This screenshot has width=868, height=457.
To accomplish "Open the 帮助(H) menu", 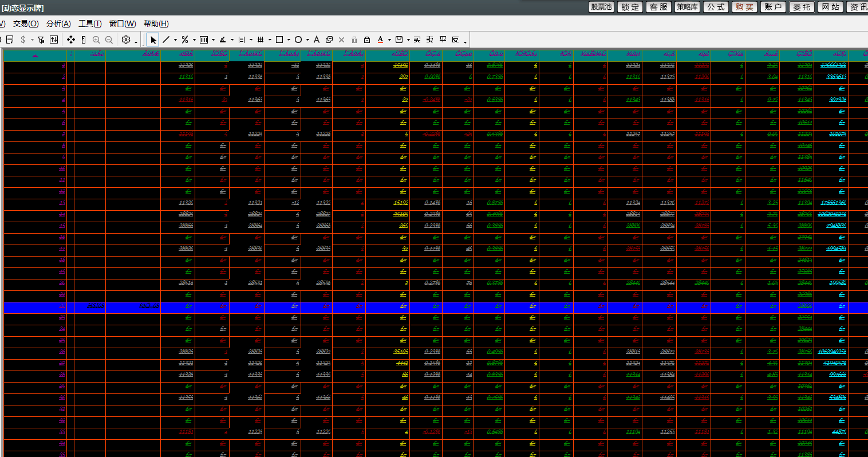I will tap(156, 23).
